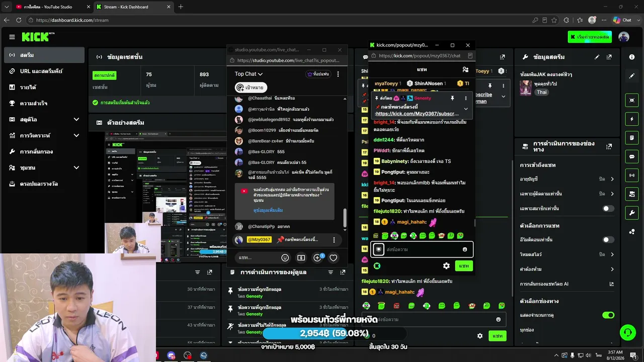The width and height of the screenshot is (644, 362).
Task: Click the lightning bolt rail icon
Action: 632,119
